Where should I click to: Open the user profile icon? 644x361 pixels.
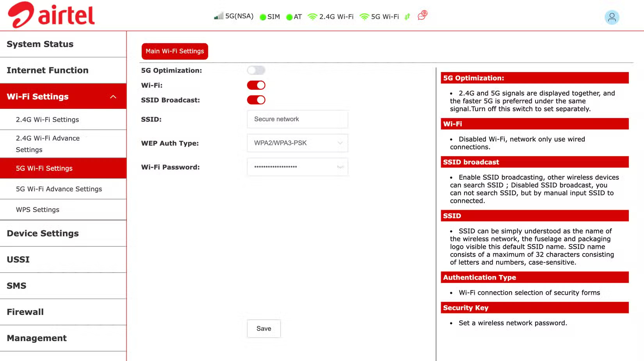pyautogui.click(x=612, y=17)
